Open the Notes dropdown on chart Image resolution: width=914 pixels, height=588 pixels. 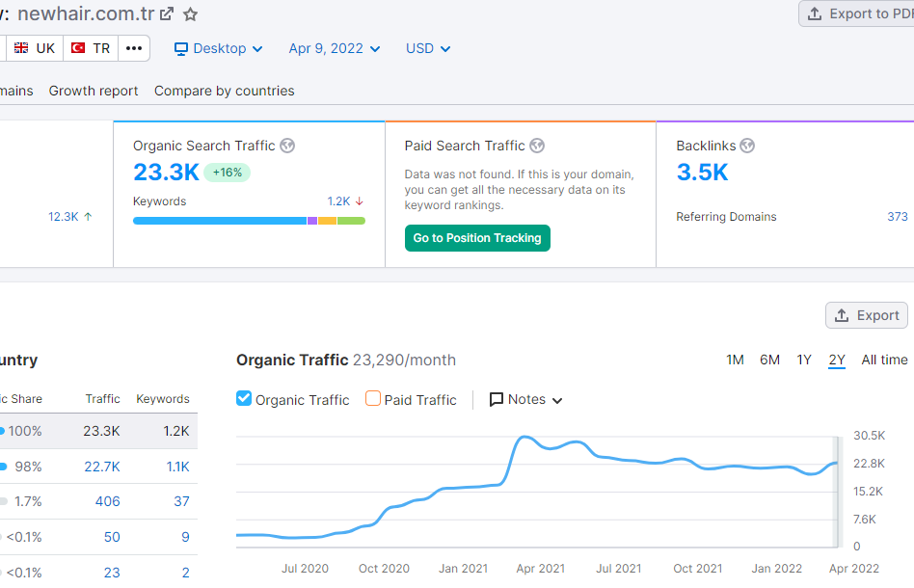526,399
